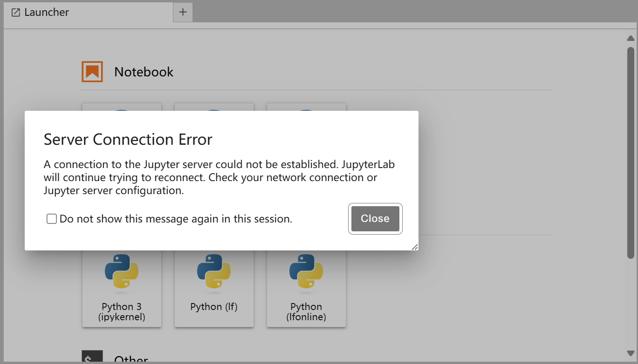Enable the "Do not show this message again" checkbox

(52, 219)
